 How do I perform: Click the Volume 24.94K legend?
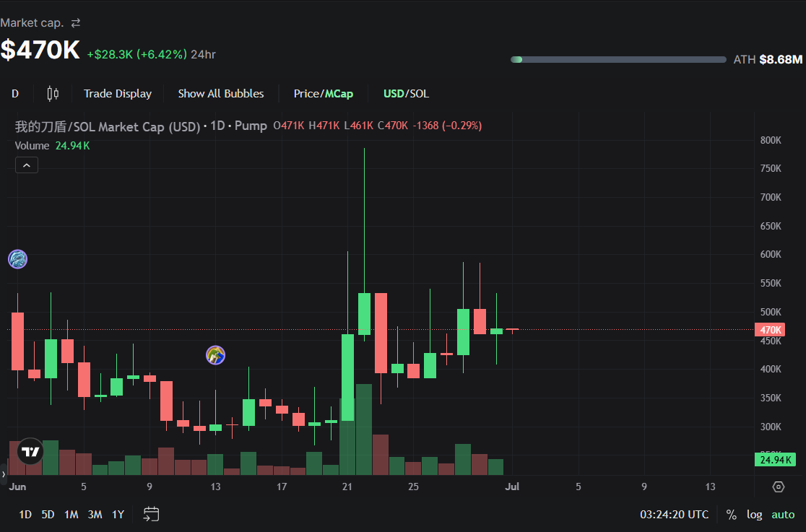pyautogui.click(x=53, y=146)
